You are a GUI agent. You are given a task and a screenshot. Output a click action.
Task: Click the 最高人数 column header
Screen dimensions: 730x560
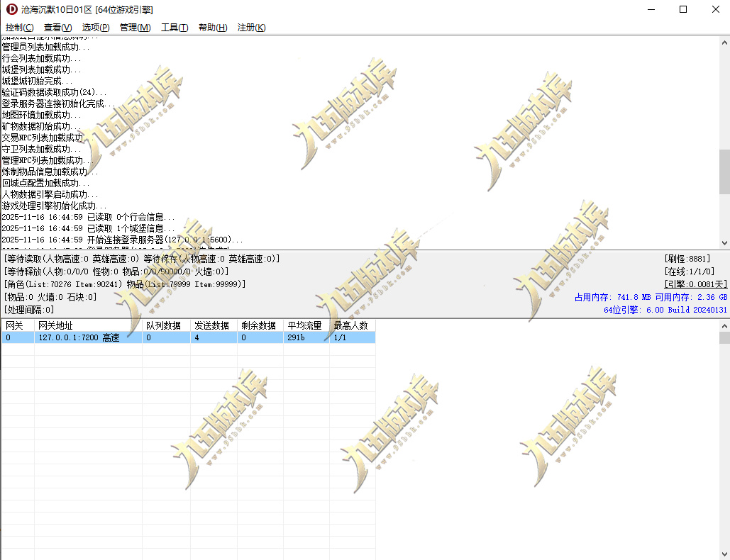coord(353,325)
